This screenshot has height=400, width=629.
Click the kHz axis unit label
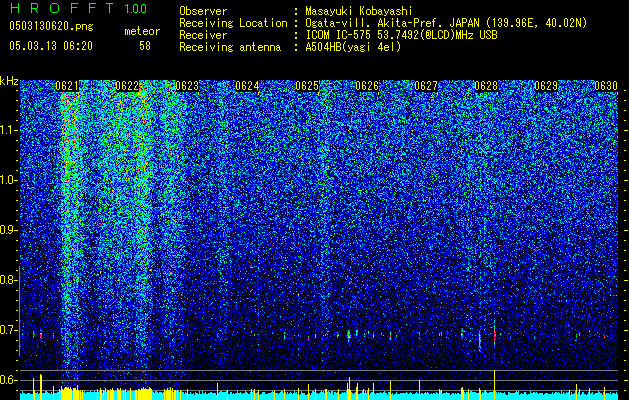tap(9, 81)
